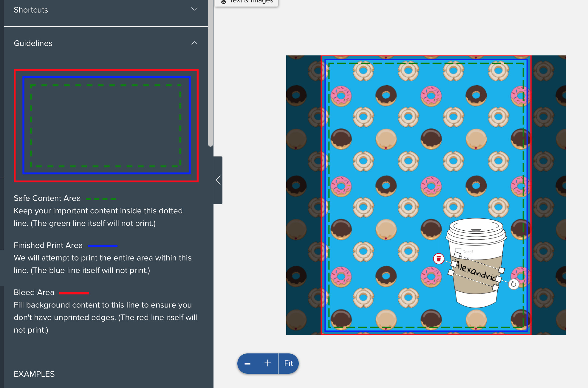The image size is (588, 388).
Task: Click the EXAMPLES heading in sidebar
Action: 34,374
